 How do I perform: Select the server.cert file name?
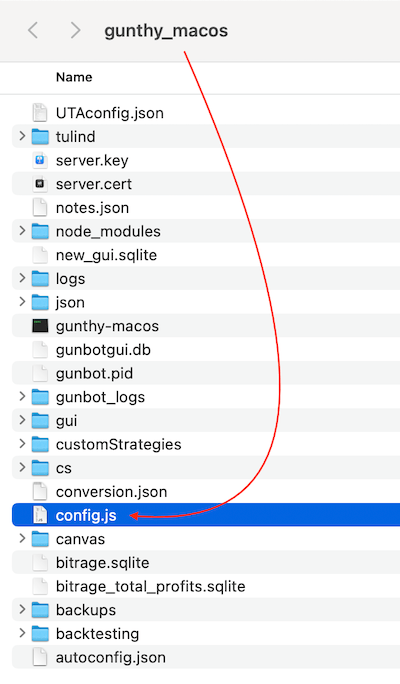[94, 184]
